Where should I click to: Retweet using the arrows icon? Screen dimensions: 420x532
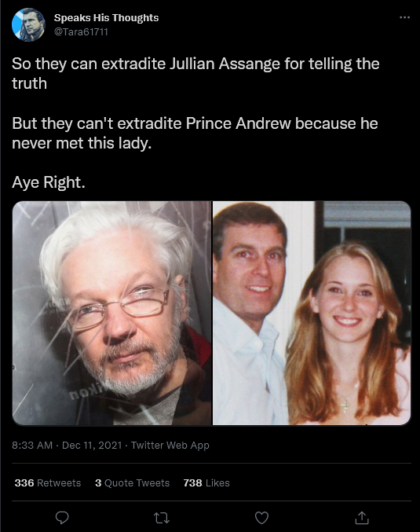point(162,518)
